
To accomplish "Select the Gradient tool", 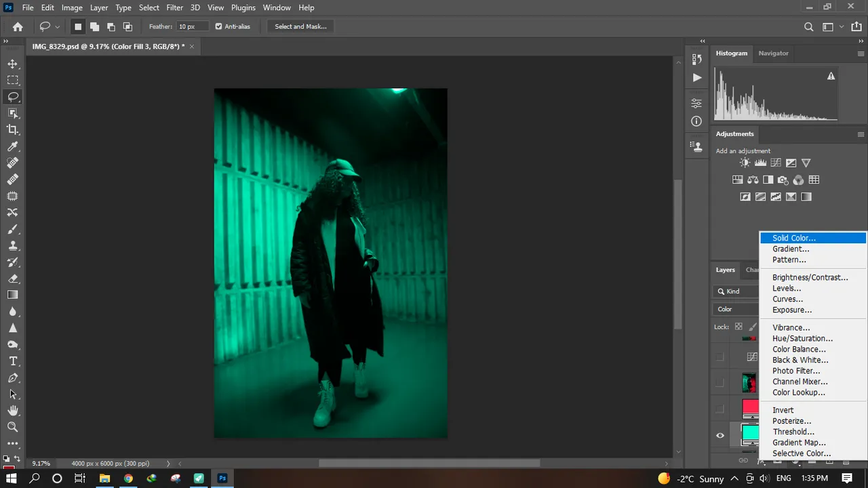I will 13,295.
